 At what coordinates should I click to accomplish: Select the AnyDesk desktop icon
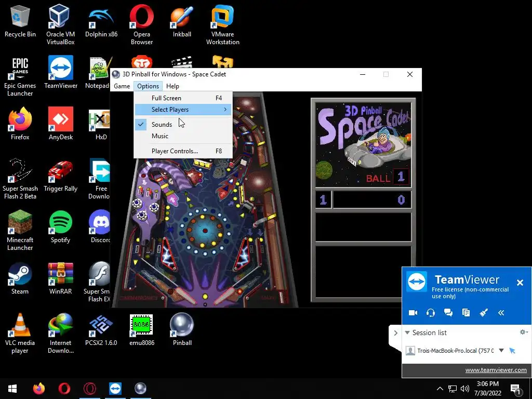click(x=61, y=124)
